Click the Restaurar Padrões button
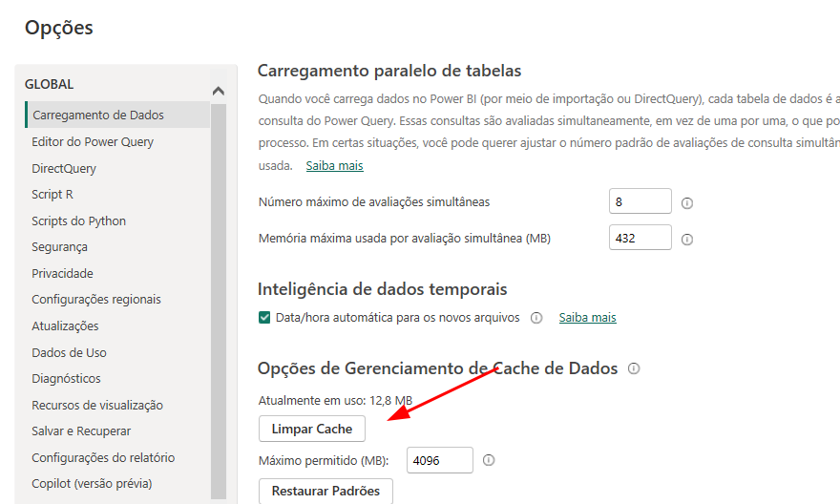The image size is (840, 504). [325, 492]
